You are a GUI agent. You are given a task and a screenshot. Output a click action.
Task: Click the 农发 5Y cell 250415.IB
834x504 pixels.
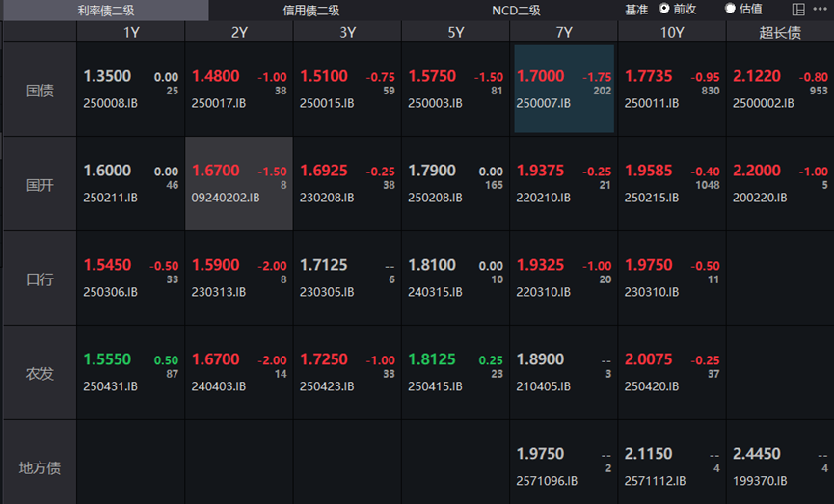[456, 372]
